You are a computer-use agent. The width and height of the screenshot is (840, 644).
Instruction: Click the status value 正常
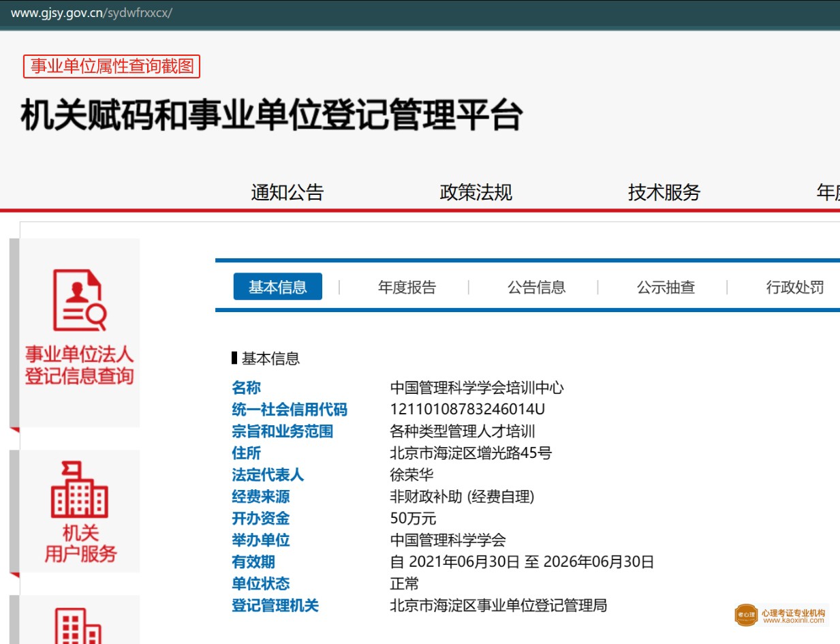404,585
